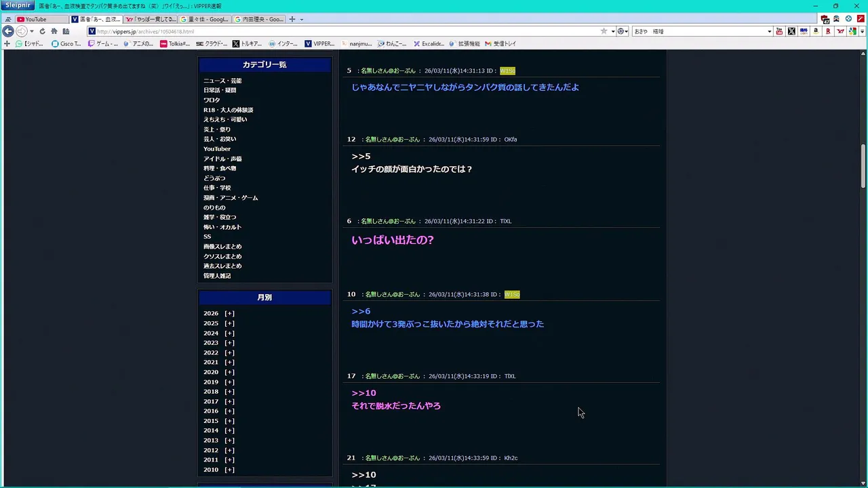The width and height of the screenshot is (868, 488).
Task: Open the bookmark star dropdown arrow
Action: coord(612,31)
